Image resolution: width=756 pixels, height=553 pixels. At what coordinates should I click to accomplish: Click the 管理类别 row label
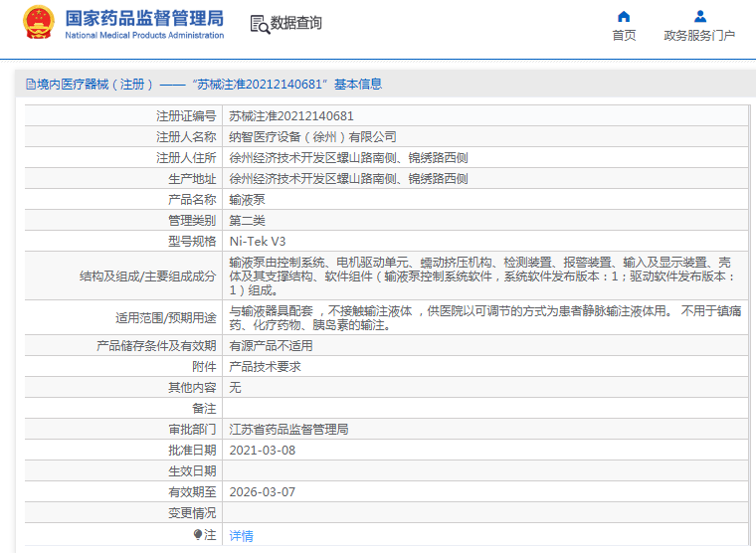(x=192, y=221)
